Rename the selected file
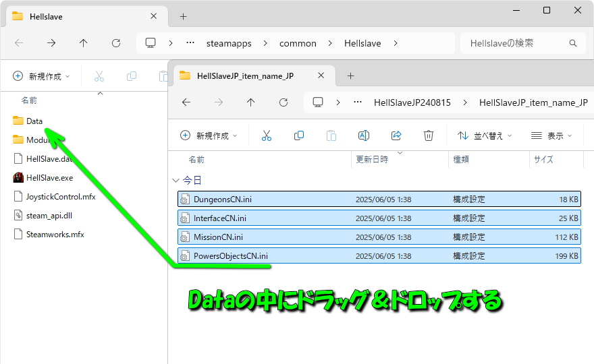Image resolution: width=594 pixels, height=364 pixels. pyautogui.click(x=364, y=135)
